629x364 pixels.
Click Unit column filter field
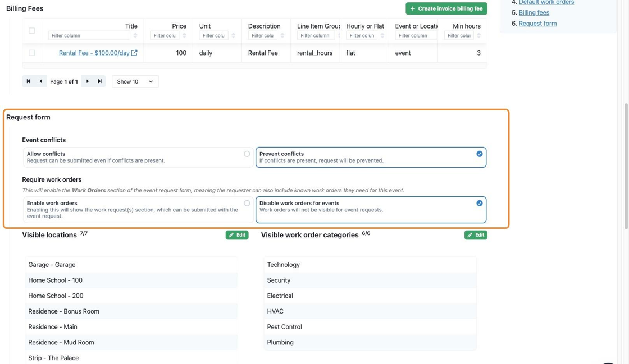coord(213,36)
